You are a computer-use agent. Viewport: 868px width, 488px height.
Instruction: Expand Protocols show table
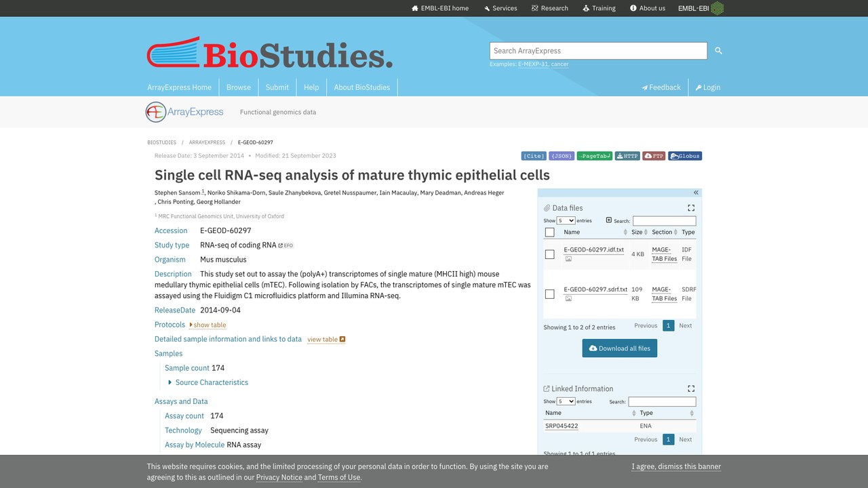[x=208, y=325]
